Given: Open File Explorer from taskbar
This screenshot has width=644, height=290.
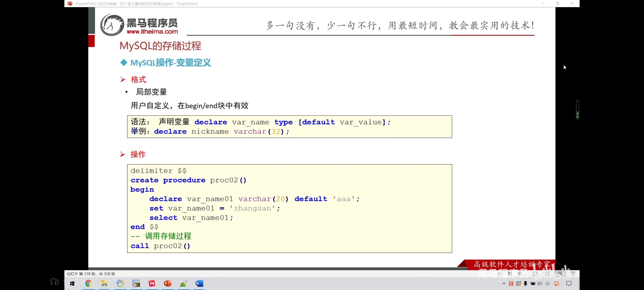Looking at the screenshot, I should point(104,284).
